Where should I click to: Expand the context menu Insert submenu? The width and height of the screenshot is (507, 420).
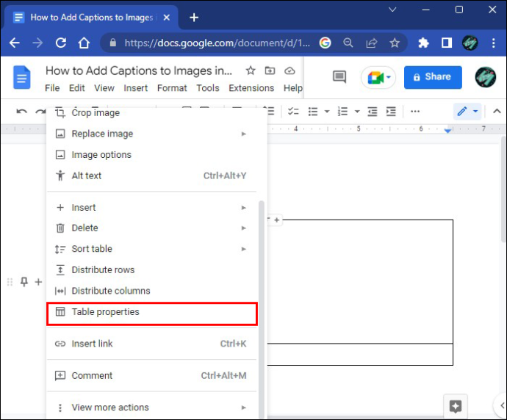pos(151,207)
